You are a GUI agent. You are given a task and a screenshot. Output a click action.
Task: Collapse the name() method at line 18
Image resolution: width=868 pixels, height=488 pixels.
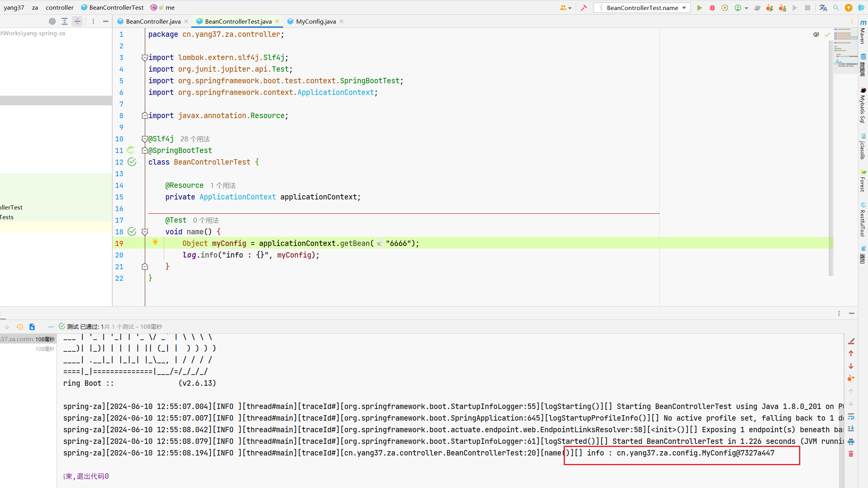(145, 232)
